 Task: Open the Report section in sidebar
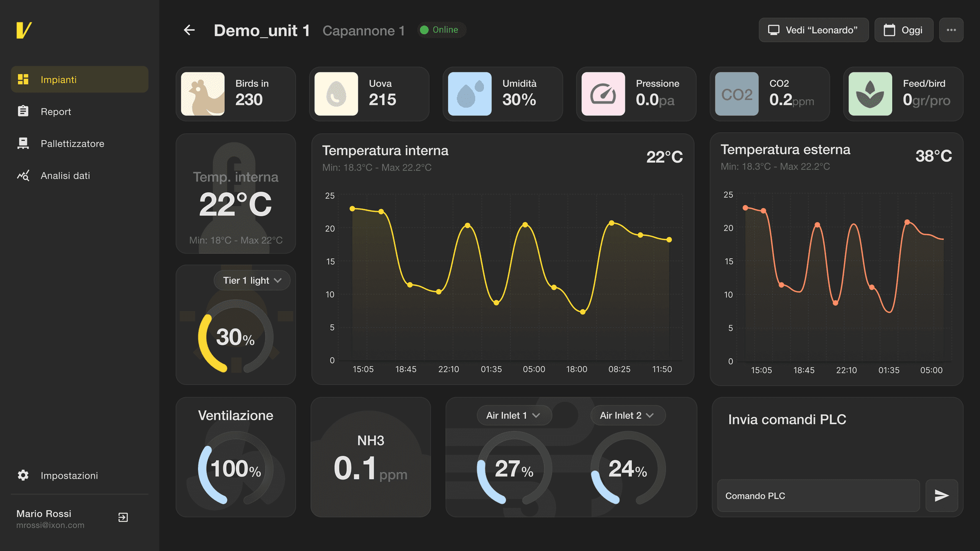click(x=56, y=112)
